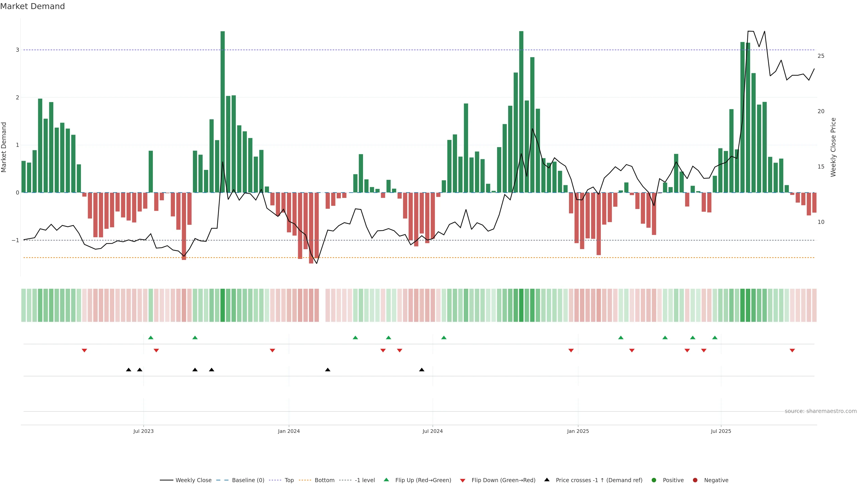Click the red Flip Down legend triangle
This screenshot has height=488, width=868.
pyautogui.click(x=463, y=480)
